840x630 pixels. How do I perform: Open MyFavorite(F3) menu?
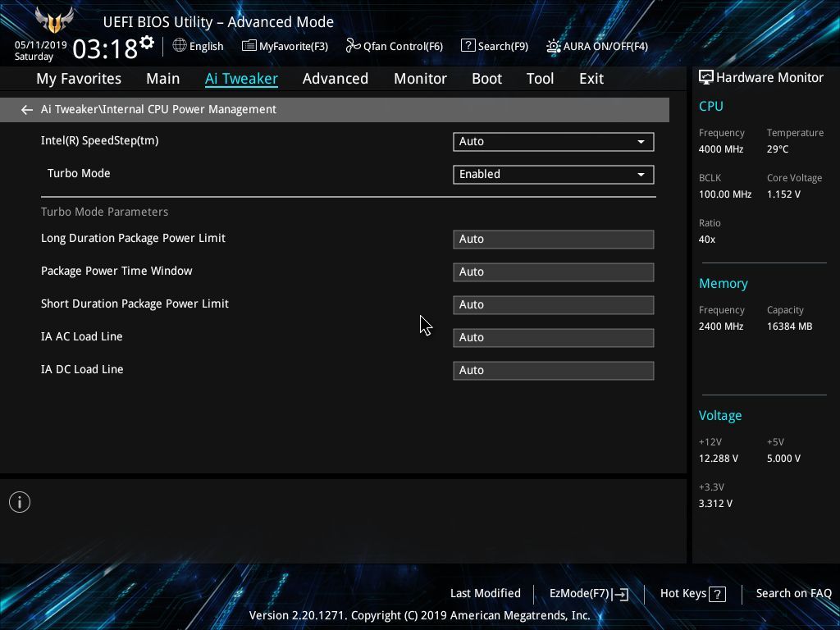(x=294, y=46)
